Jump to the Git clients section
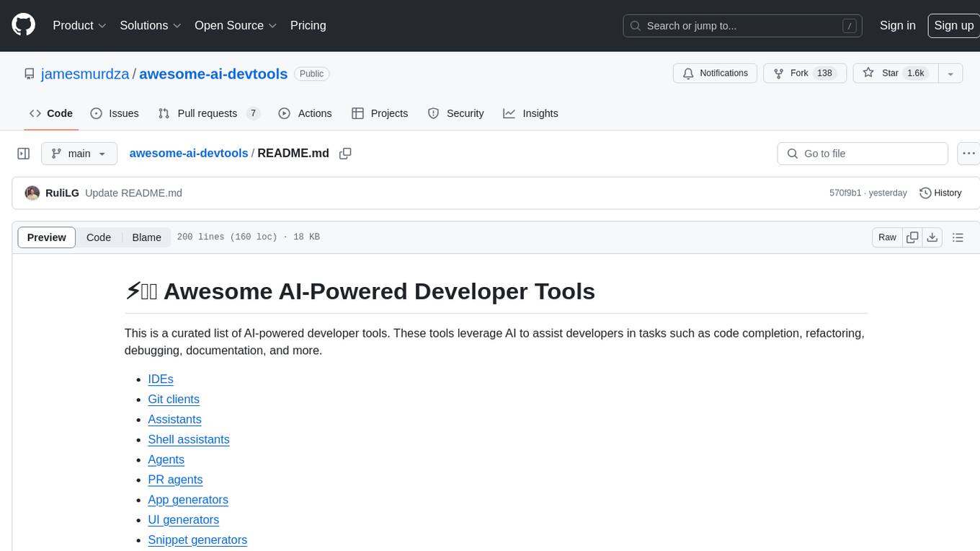 174,400
